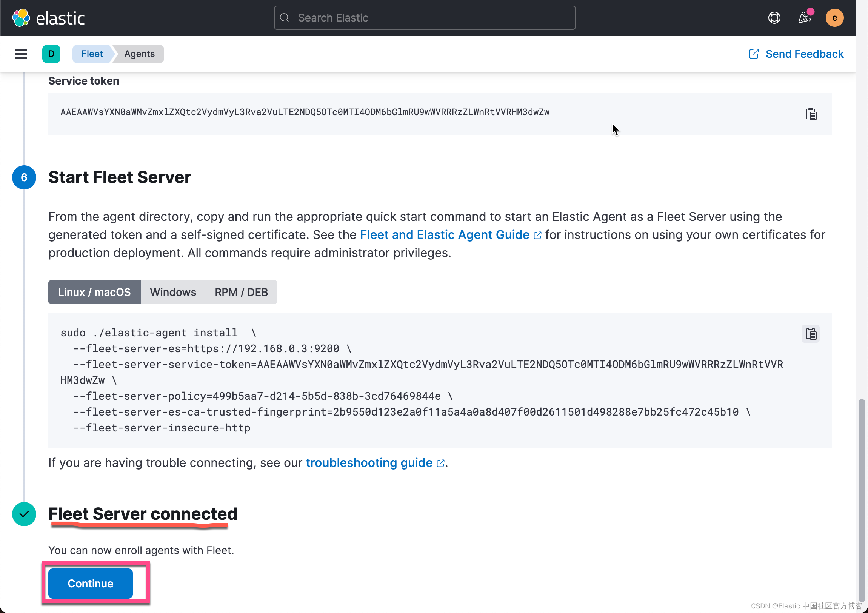Viewport: 868px width, 613px height.
Task: Click Send Feedback
Action: [x=805, y=54]
